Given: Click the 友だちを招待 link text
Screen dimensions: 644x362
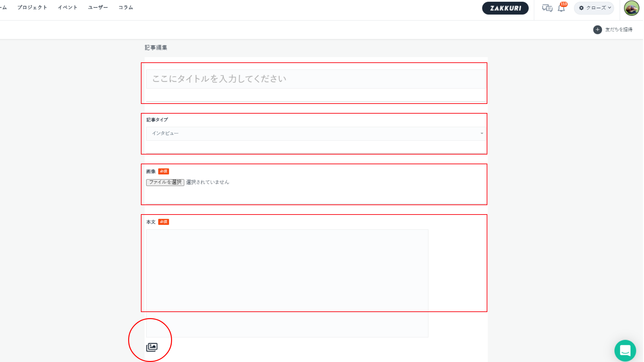Looking at the screenshot, I should tap(619, 29).
